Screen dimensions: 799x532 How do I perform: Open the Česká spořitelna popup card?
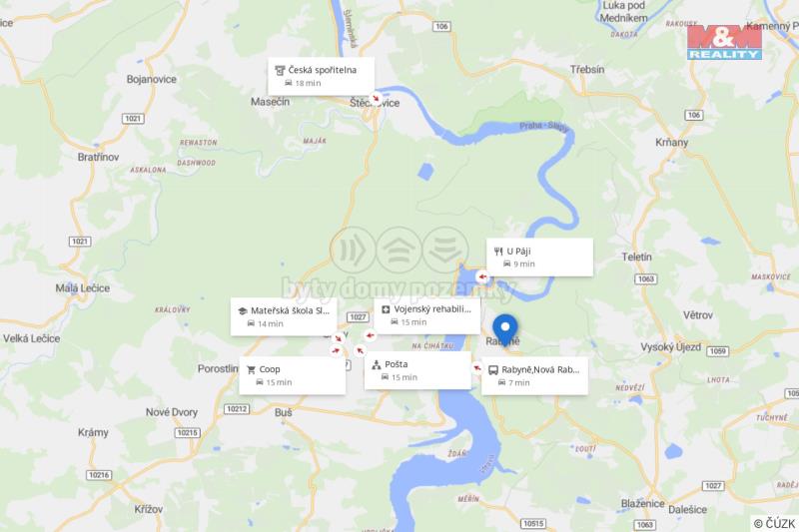coord(321,77)
